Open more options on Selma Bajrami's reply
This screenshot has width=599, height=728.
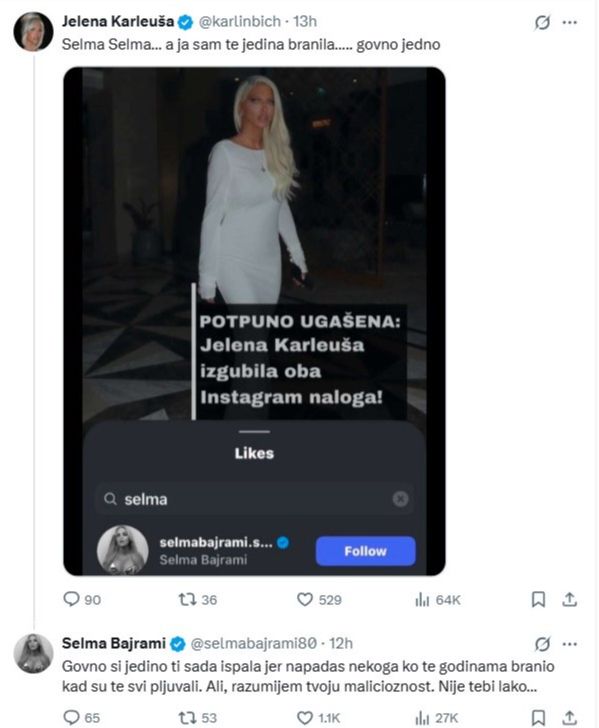(570, 644)
